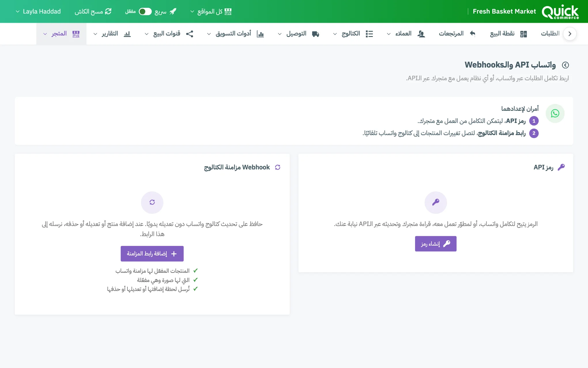
Task: Click the all-sites store icon in header
Action: pyautogui.click(x=228, y=12)
